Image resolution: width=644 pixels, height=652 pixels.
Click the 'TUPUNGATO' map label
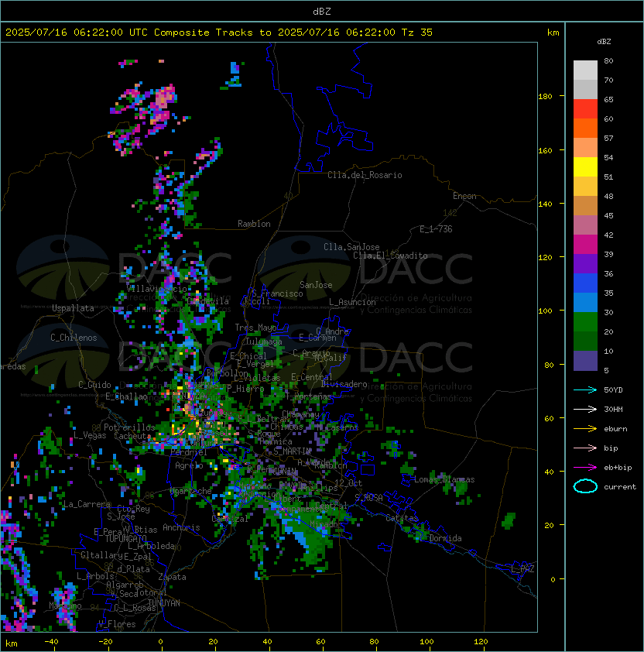(x=125, y=538)
